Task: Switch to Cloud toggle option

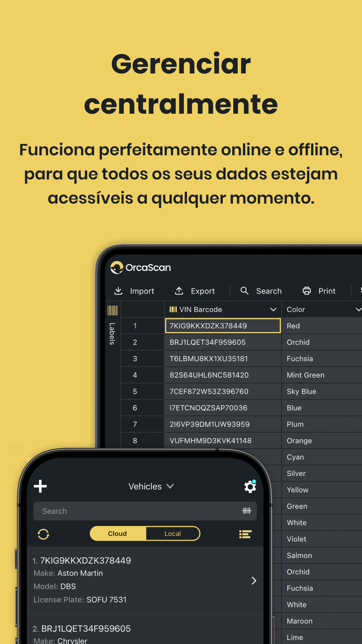Action: tap(117, 534)
